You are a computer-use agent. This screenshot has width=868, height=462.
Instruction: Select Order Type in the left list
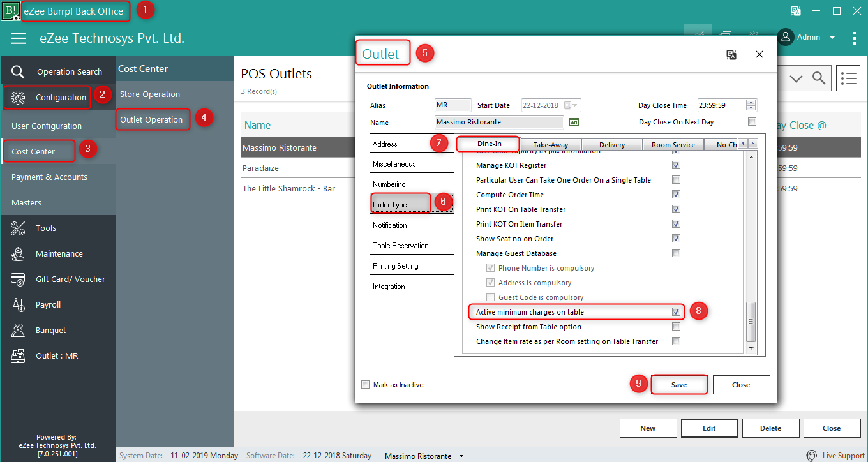412,205
